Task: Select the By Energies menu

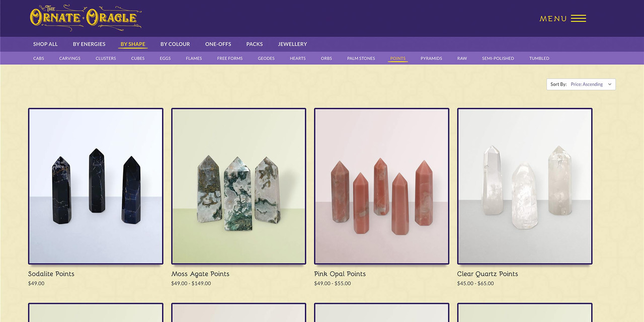Action: click(89, 44)
